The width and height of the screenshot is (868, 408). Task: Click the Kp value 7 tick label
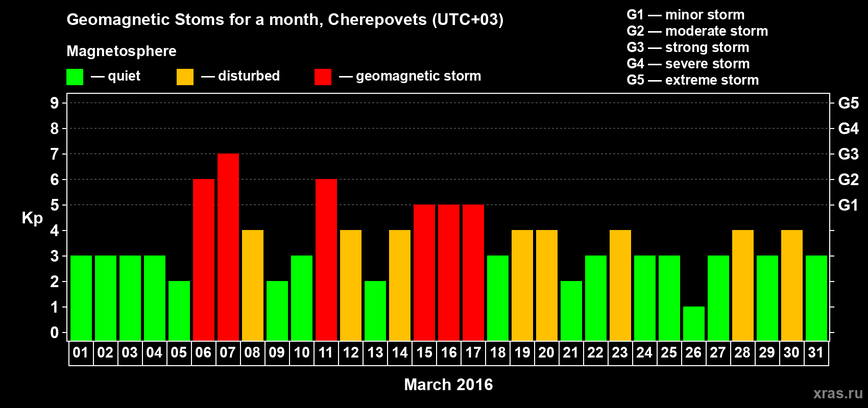55,154
